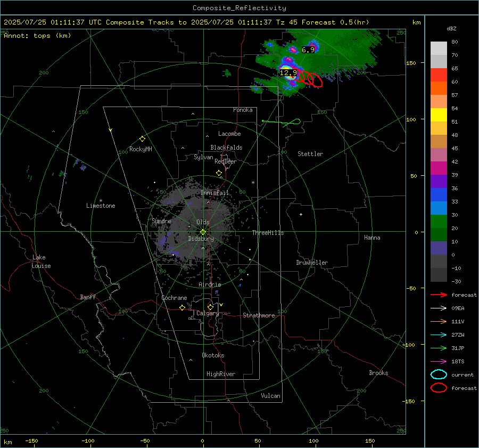Select the -30 dBZ dark gray swatch
Image resolution: width=479 pixels, height=448 pixels.
(439, 275)
